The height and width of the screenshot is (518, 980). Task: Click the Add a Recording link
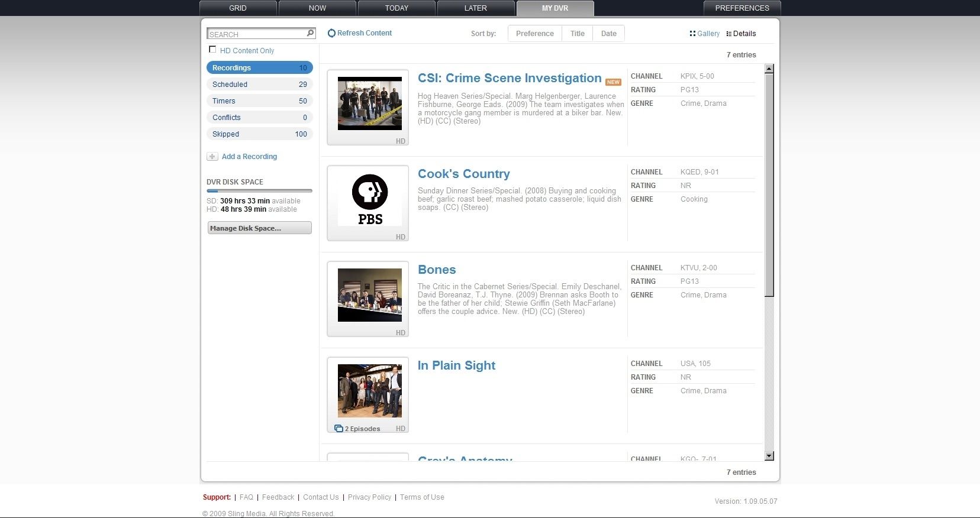(x=249, y=157)
